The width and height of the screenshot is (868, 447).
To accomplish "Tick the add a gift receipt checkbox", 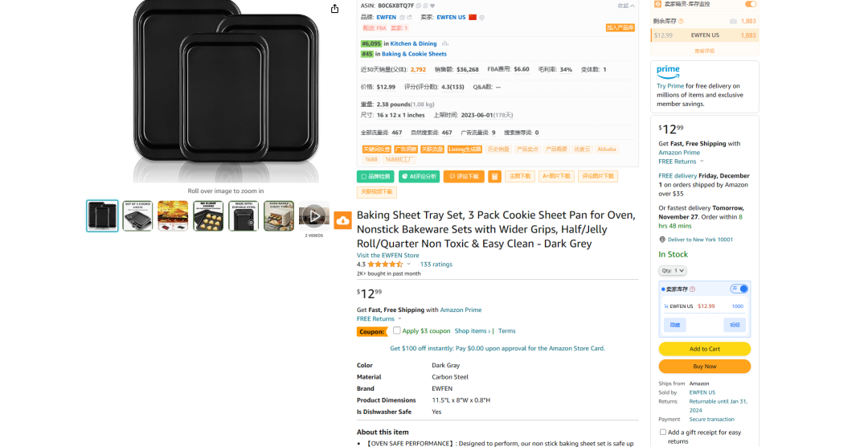I will coord(662,432).
